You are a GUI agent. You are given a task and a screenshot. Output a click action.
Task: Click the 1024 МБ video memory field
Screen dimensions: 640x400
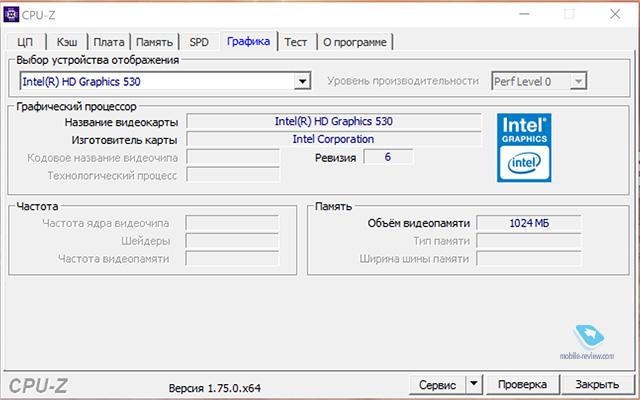[529, 223]
